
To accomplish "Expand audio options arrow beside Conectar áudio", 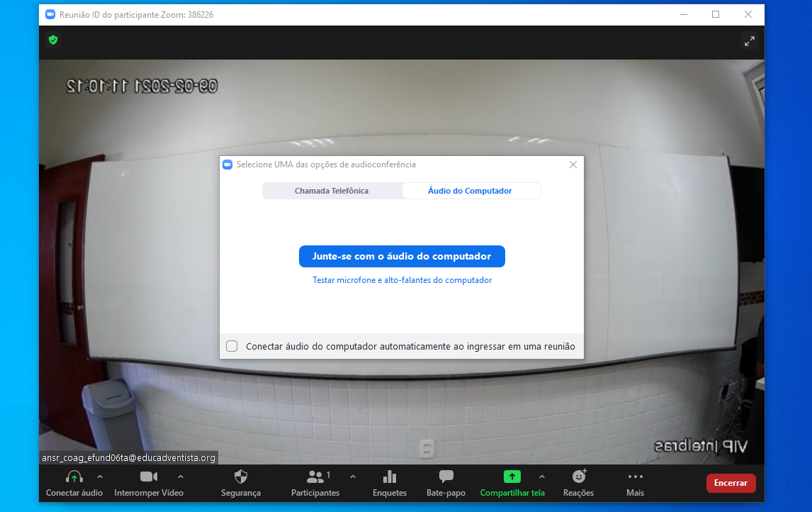I will pos(100,477).
